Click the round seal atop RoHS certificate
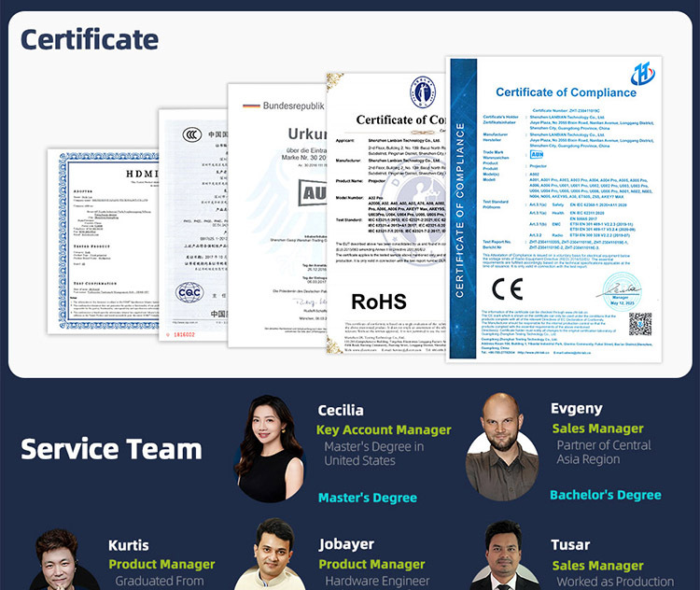700x590 pixels. click(x=423, y=91)
